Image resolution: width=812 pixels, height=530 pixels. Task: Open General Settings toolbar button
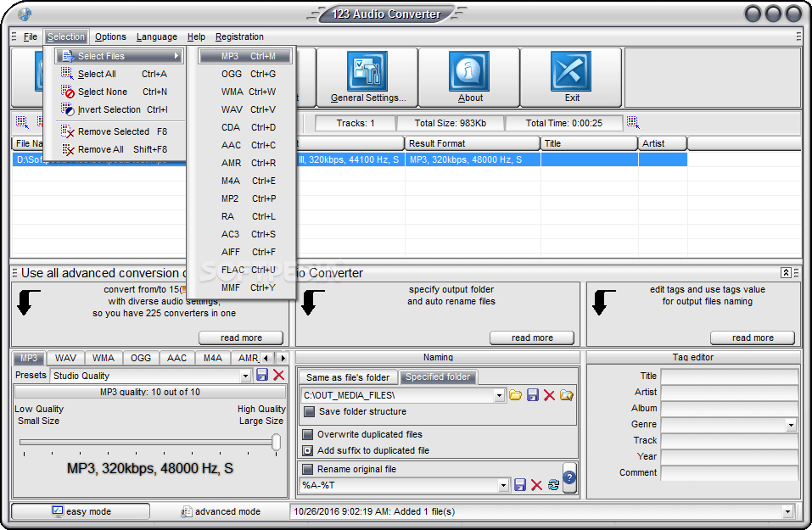click(367, 77)
